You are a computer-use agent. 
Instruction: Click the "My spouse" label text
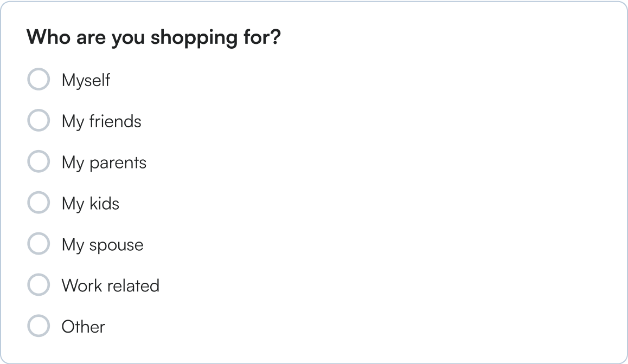103,245
